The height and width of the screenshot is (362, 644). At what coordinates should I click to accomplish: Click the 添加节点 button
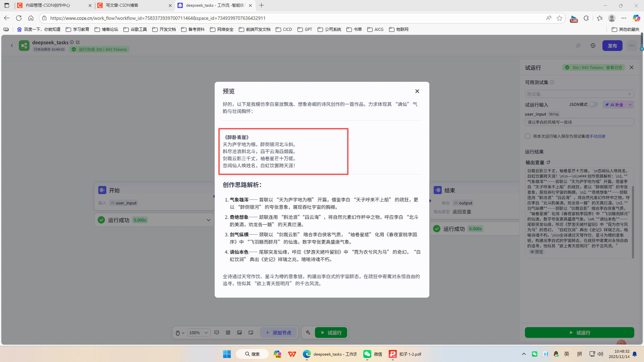click(x=278, y=333)
